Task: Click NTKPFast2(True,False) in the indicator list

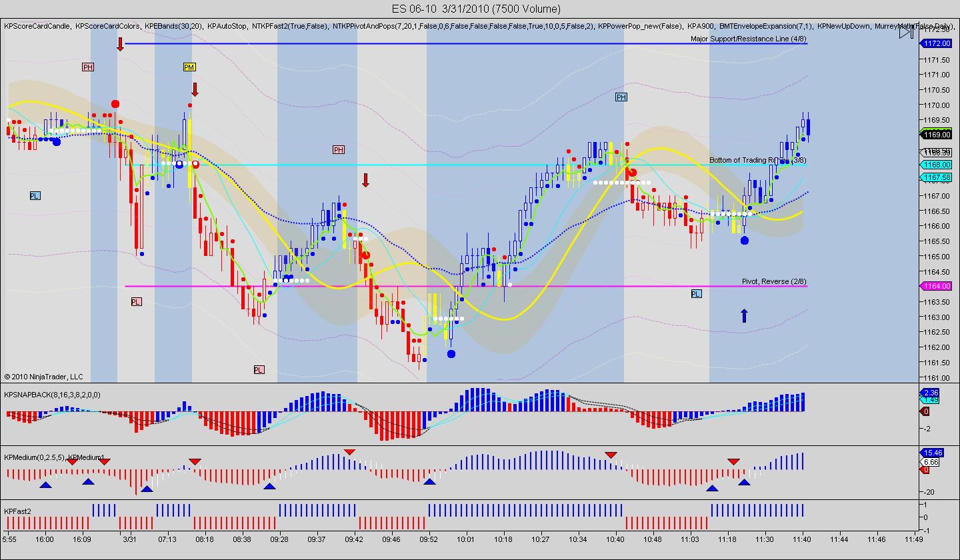Action: (x=289, y=26)
